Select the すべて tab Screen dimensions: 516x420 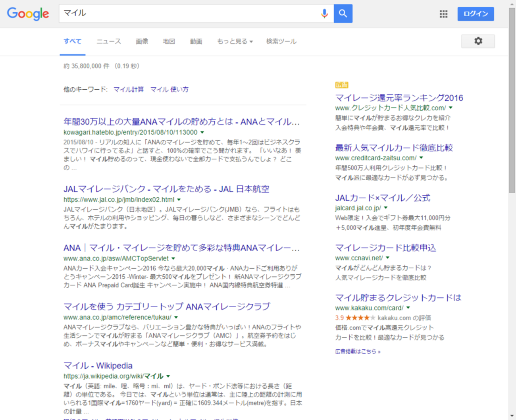[x=73, y=41]
